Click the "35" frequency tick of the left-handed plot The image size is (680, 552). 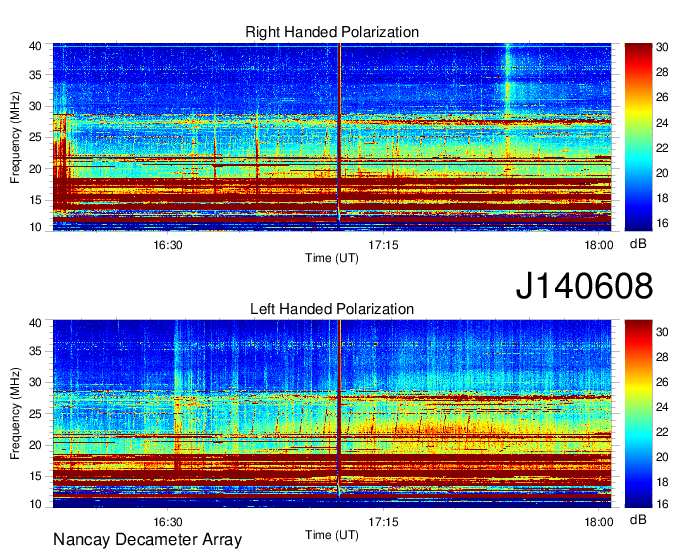pyautogui.click(x=35, y=351)
